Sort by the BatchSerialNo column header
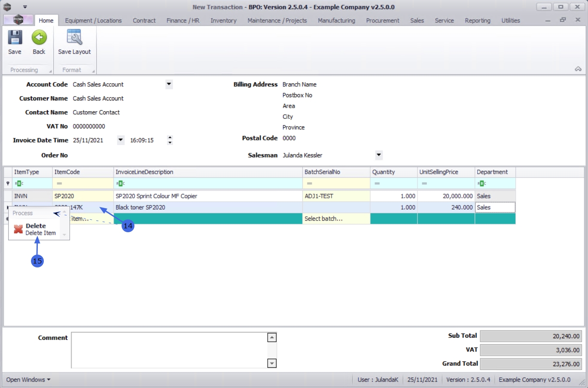588x388 pixels. tap(336, 172)
